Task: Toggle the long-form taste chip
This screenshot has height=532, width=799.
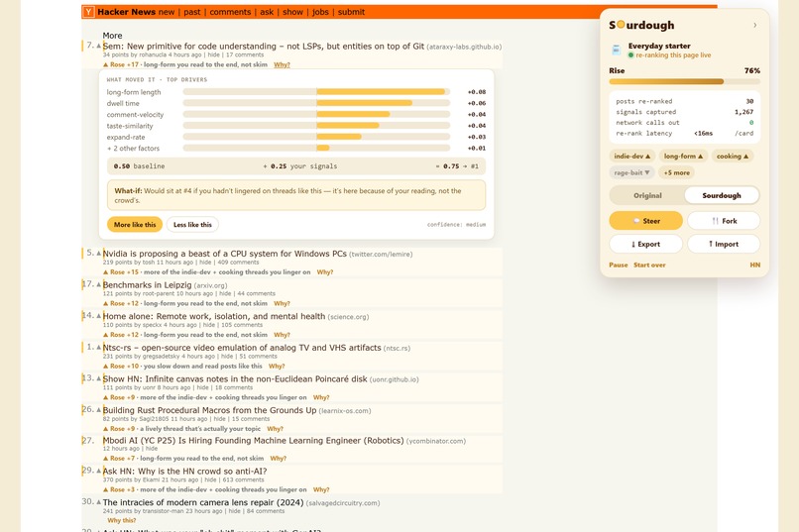Action: point(683,157)
